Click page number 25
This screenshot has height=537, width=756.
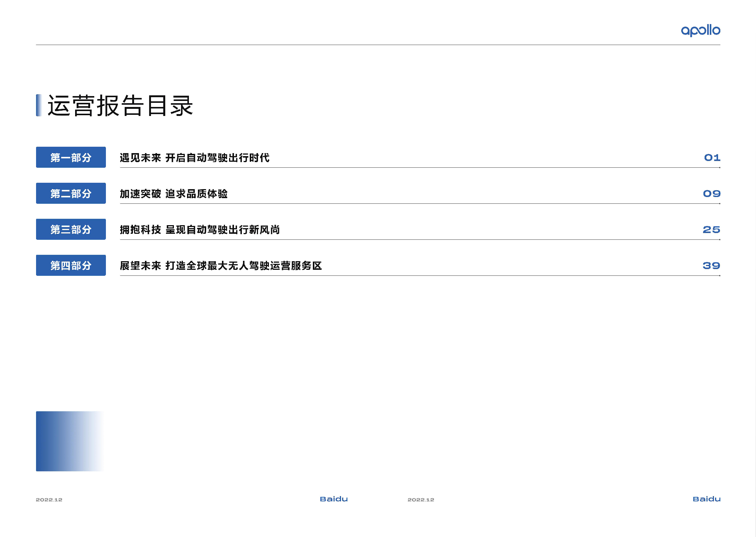click(711, 230)
